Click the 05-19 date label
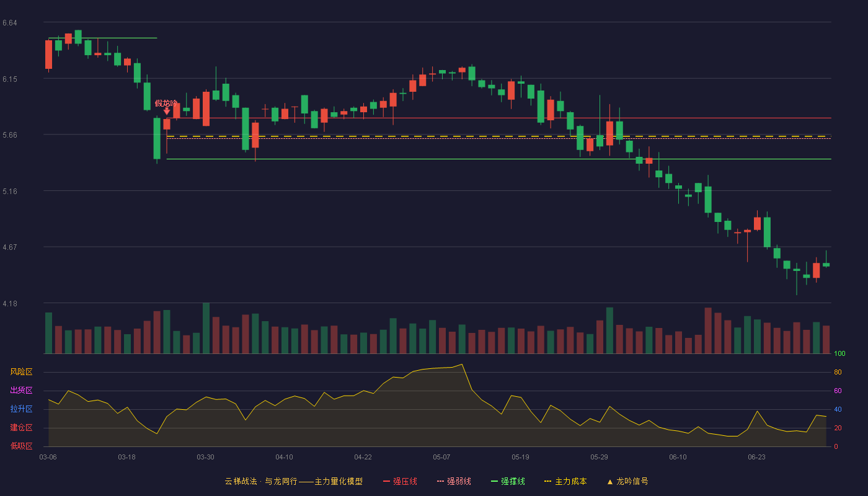This screenshot has width=868, height=496. coord(520,457)
